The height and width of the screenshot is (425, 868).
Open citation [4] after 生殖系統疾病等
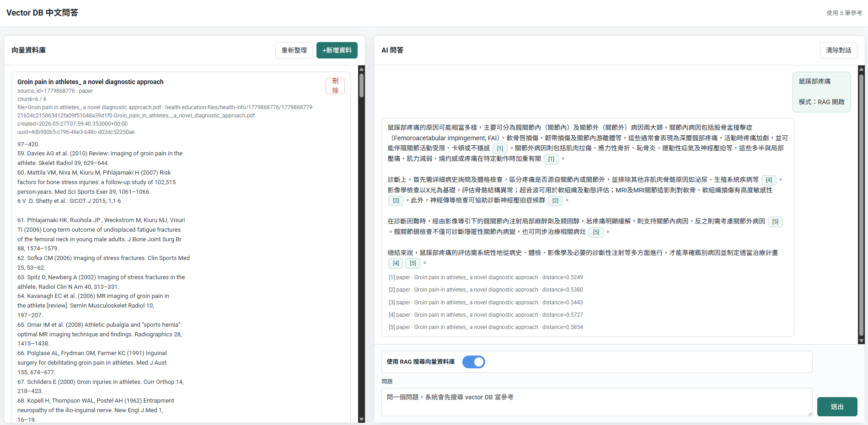coord(769,180)
